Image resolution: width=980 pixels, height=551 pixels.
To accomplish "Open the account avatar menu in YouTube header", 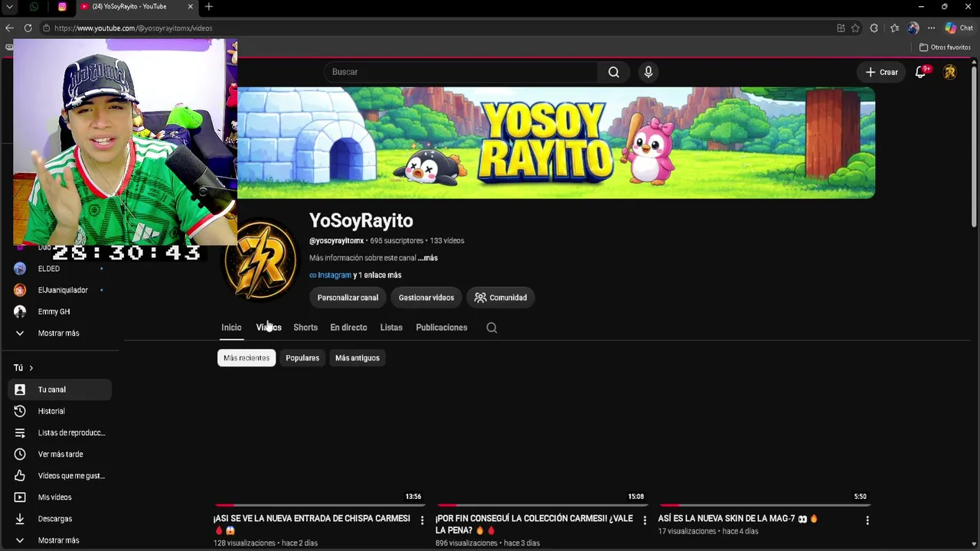I will [x=950, y=72].
